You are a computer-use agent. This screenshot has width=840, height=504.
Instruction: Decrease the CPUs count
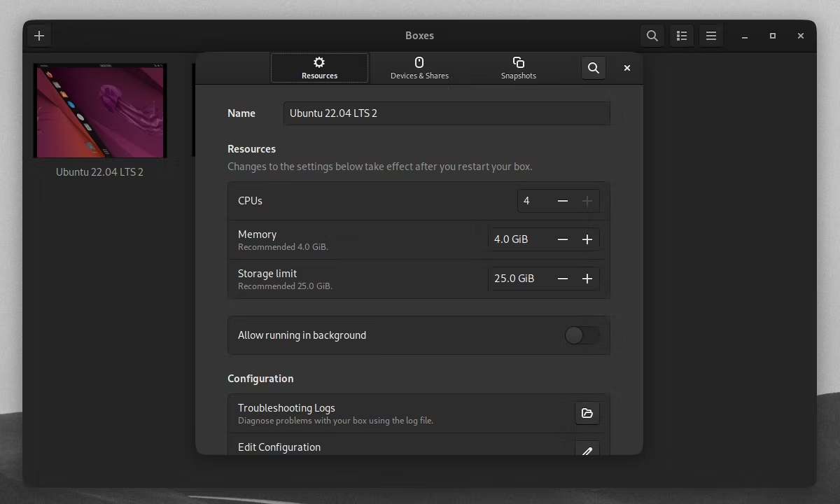(x=563, y=201)
